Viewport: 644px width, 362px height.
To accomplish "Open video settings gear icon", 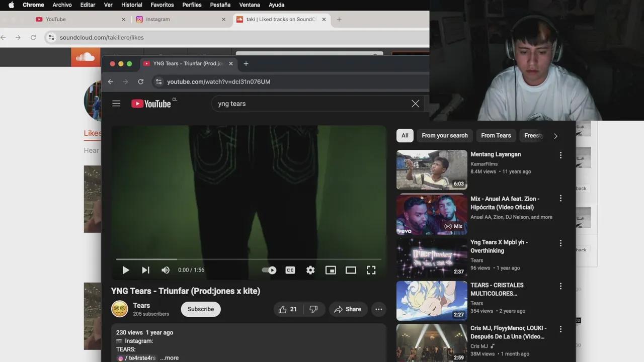I will click(310, 270).
